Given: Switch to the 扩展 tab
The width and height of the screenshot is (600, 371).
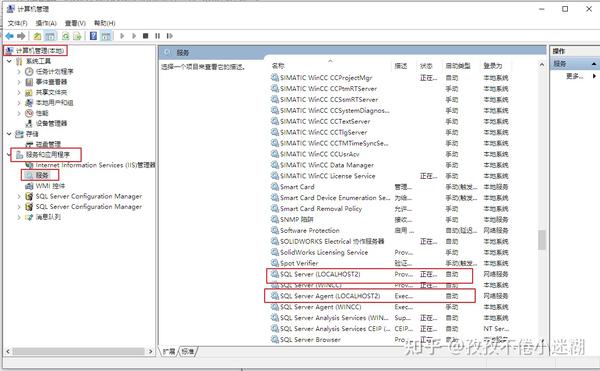Looking at the screenshot, I should 169,351.
